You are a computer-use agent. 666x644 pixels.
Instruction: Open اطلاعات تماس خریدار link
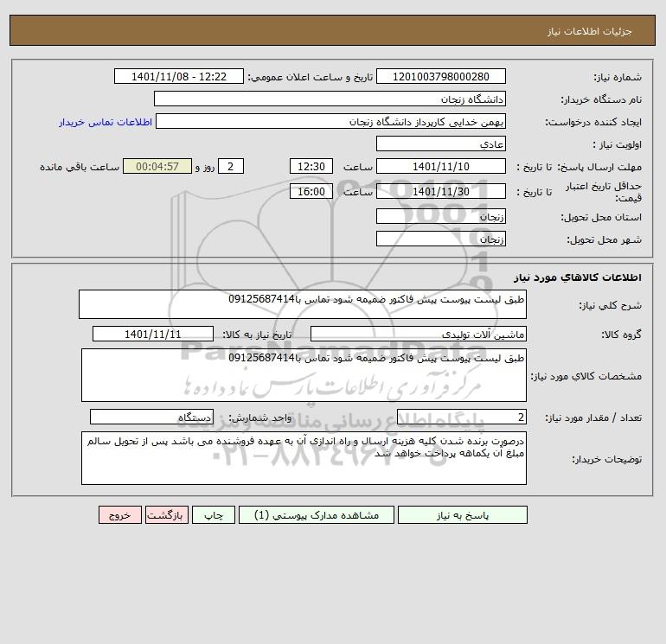pyautogui.click(x=106, y=122)
